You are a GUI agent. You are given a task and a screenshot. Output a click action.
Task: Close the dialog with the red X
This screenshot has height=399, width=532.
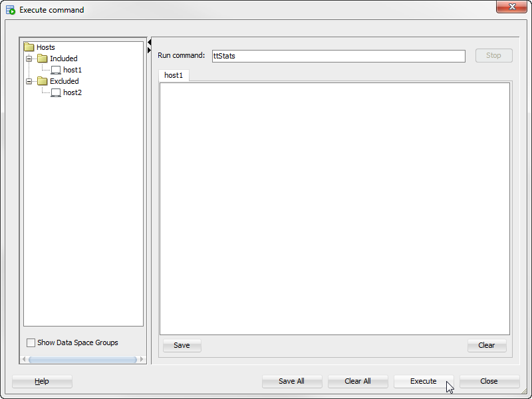(511, 7)
